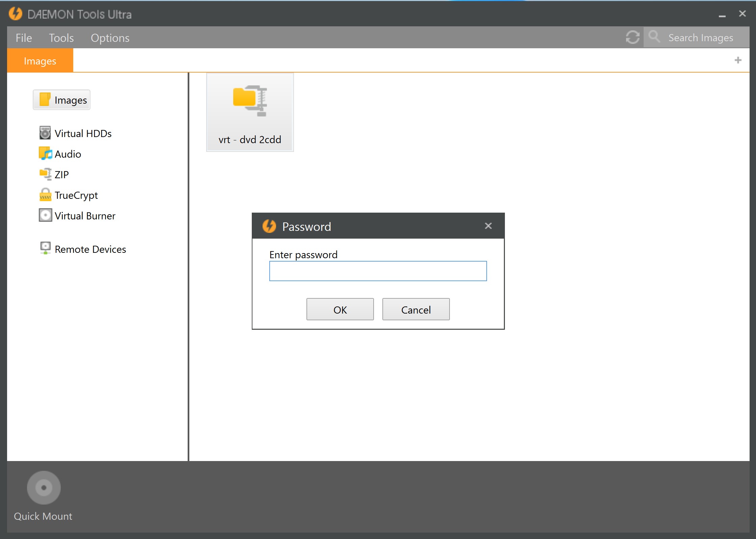The height and width of the screenshot is (539, 756).
Task: Confirm password with OK button
Action: point(340,309)
